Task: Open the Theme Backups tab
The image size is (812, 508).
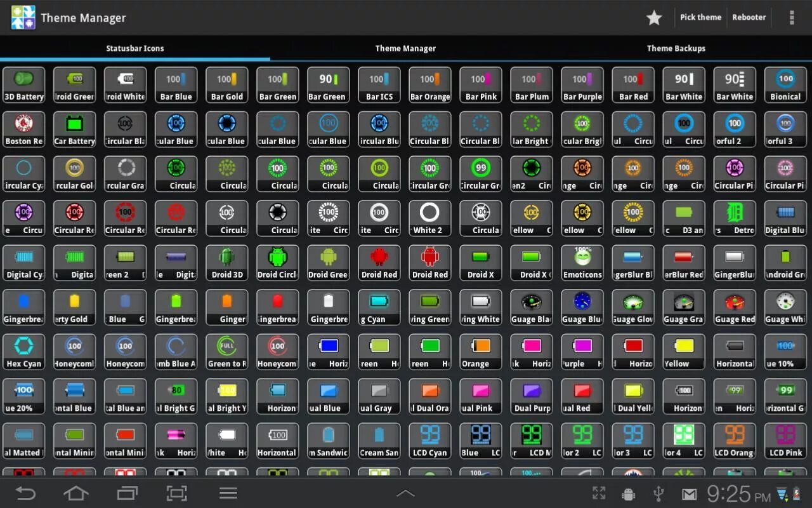Action: (676, 48)
